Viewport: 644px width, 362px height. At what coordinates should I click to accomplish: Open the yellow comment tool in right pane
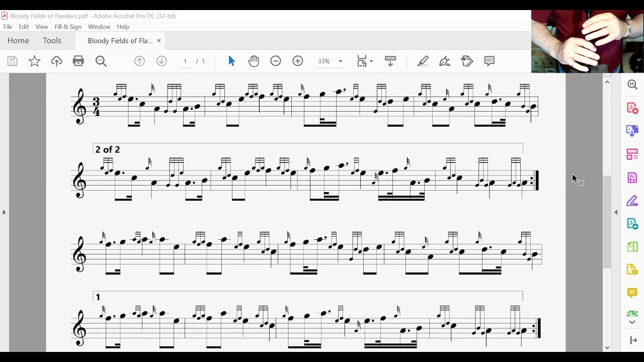632,293
